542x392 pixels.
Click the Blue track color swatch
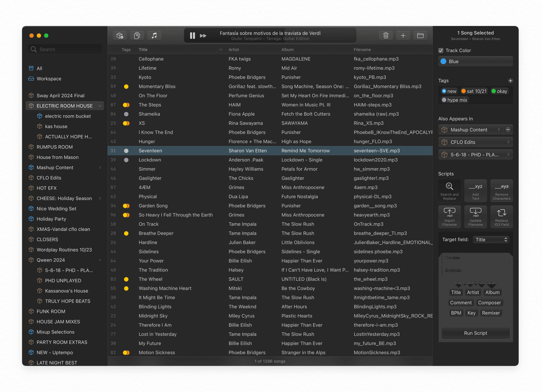point(443,61)
